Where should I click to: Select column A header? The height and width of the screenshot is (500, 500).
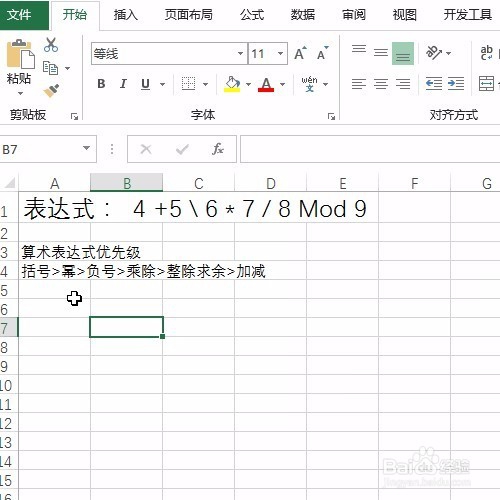(54, 183)
